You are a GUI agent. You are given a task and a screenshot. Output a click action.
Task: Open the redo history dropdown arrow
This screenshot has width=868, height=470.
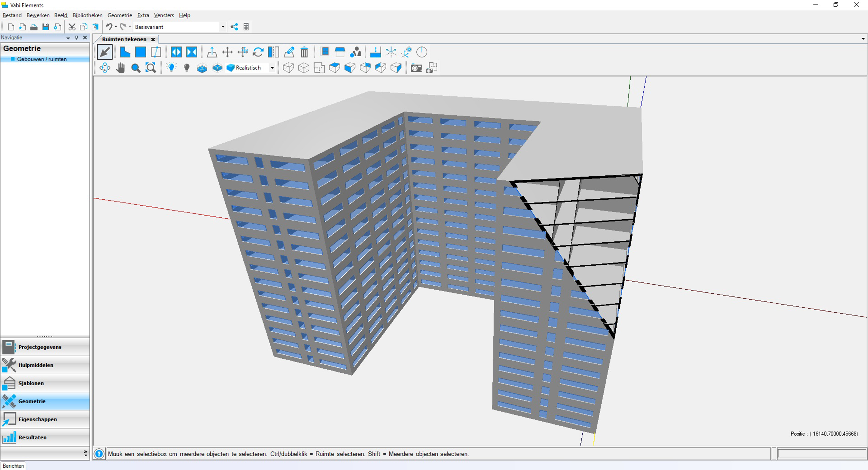[130, 27]
